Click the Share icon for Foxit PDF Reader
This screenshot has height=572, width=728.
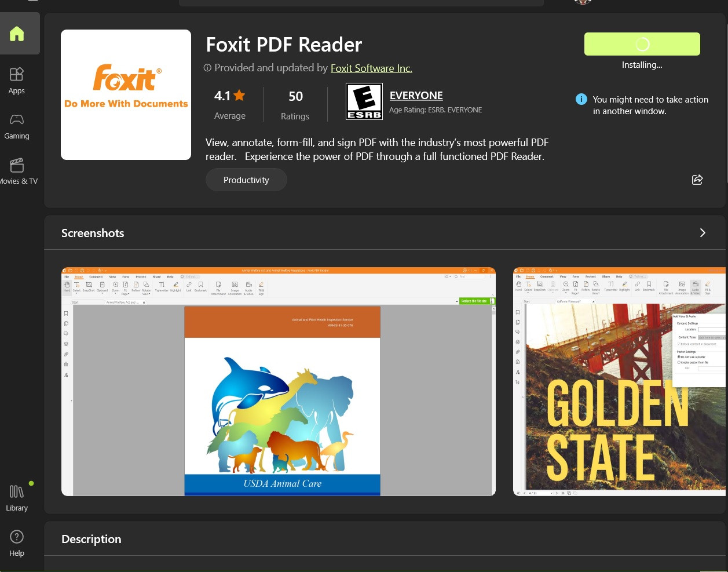[697, 180]
